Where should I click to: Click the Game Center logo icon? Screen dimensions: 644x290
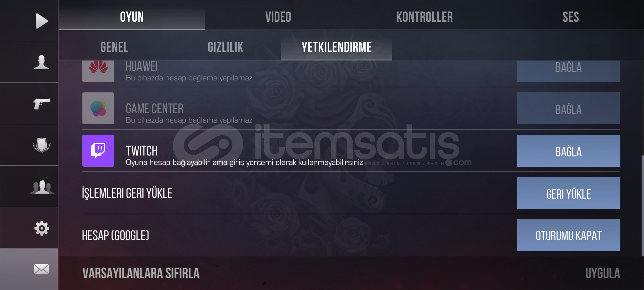tap(98, 108)
